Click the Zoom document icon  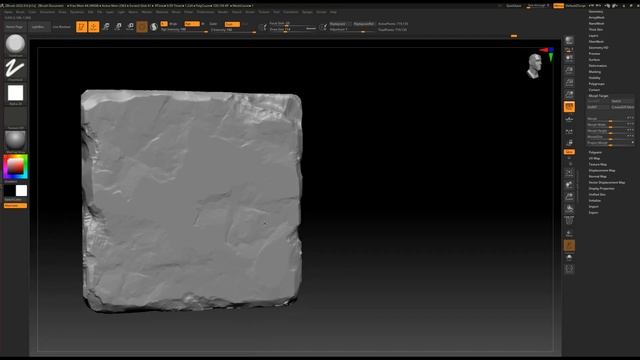tap(569, 70)
